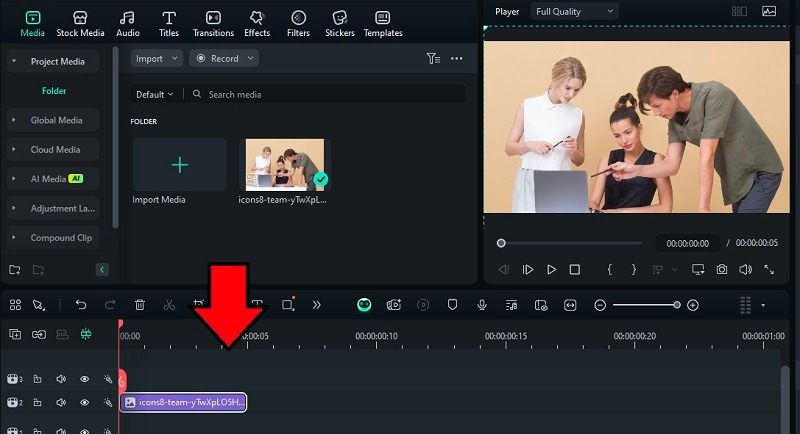Image resolution: width=800 pixels, height=434 pixels.
Task: Play the preview video
Action: point(552,269)
